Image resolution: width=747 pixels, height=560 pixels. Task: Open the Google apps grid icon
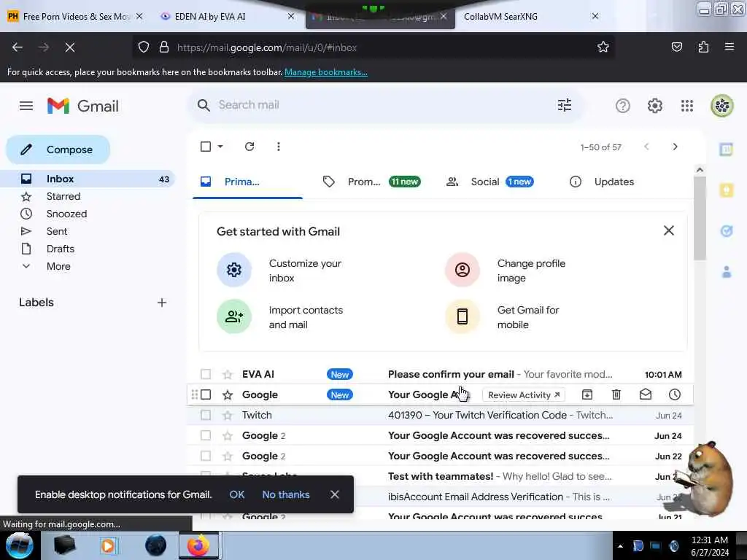[x=687, y=106]
